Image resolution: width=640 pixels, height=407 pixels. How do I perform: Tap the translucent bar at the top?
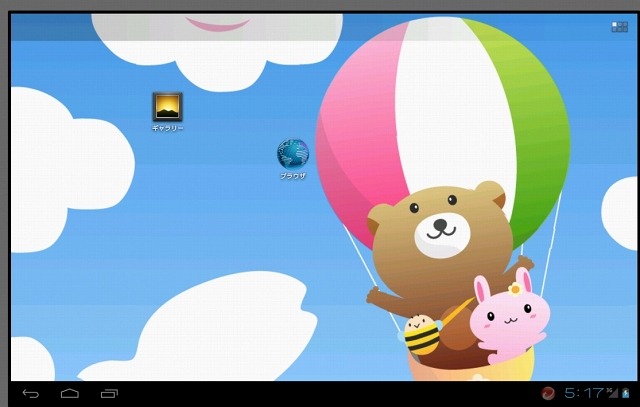(x=300, y=27)
